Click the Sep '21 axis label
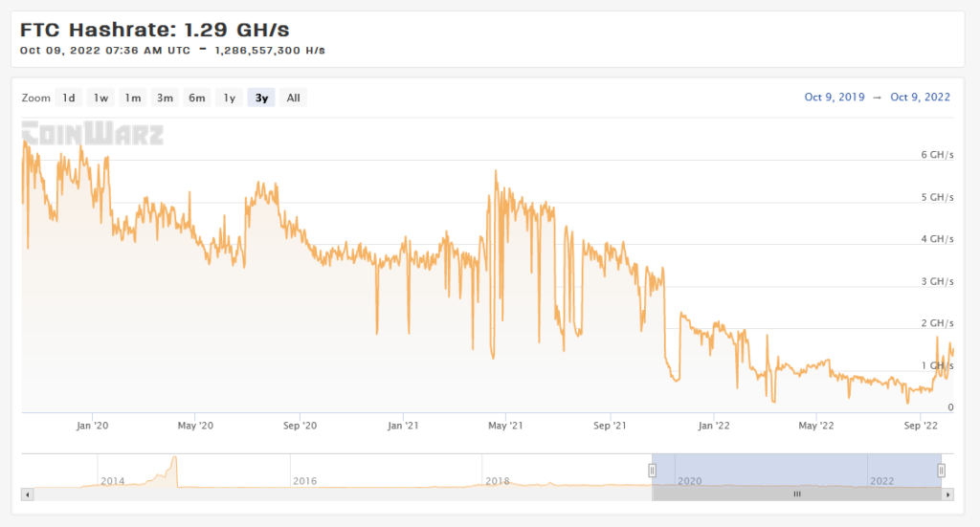The height and width of the screenshot is (527, 980). tap(610, 426)
